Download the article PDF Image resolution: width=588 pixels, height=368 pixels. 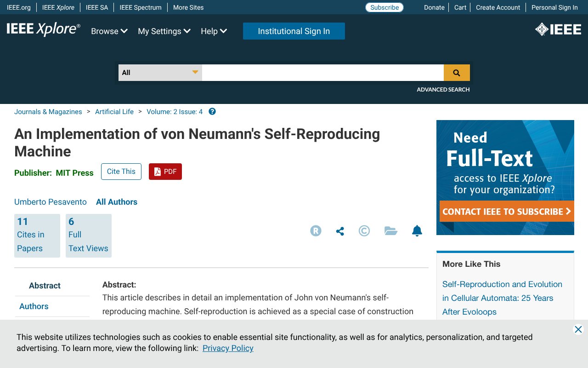pyautogui.click(x=165, y=172)
